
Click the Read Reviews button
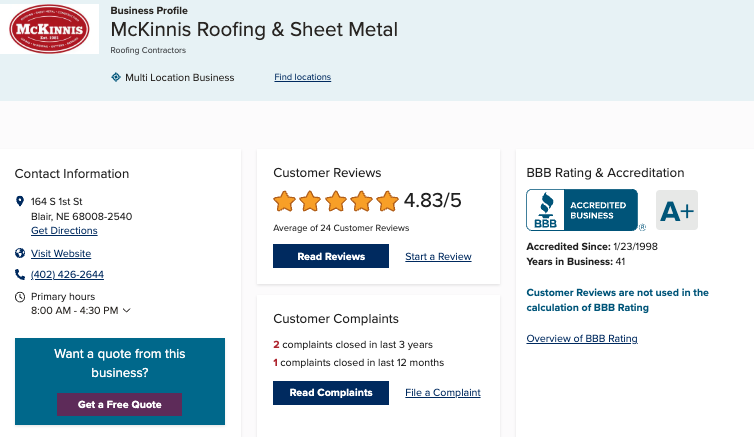(331, 256)
